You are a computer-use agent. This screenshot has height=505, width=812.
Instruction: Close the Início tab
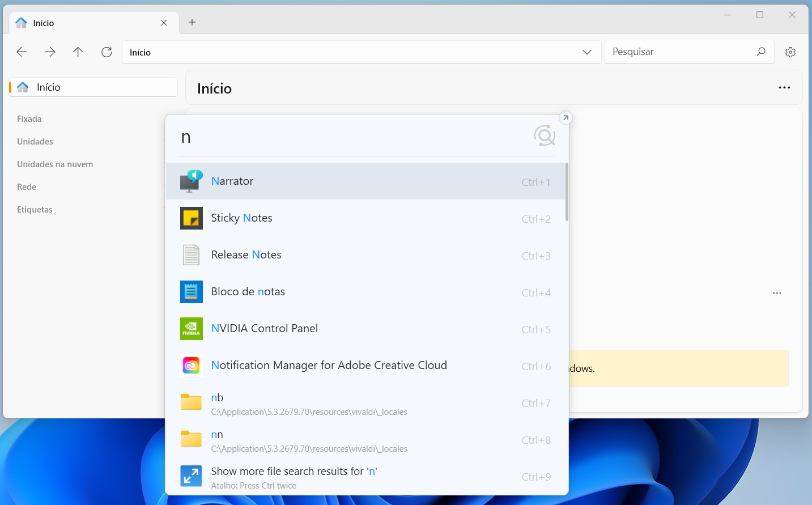pos(164,23)
